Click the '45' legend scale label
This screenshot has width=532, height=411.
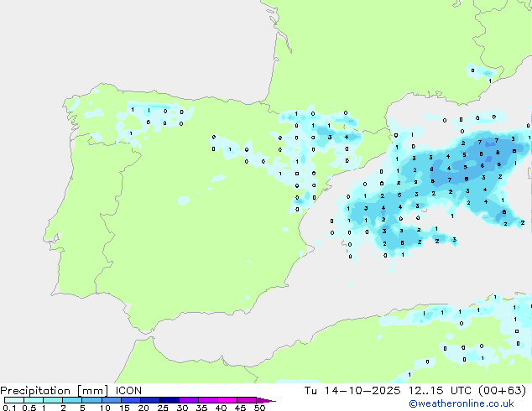(x=240, y=408)
